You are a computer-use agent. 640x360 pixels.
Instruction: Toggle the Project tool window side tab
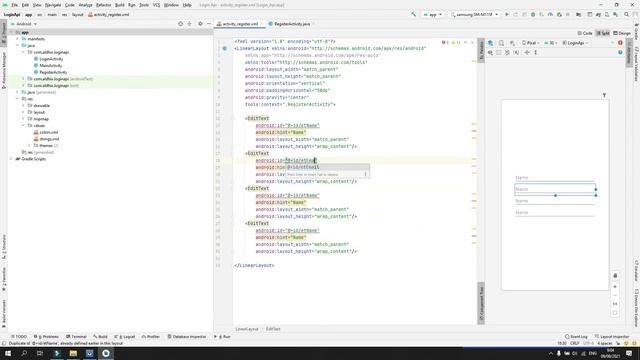coord(4,33)
